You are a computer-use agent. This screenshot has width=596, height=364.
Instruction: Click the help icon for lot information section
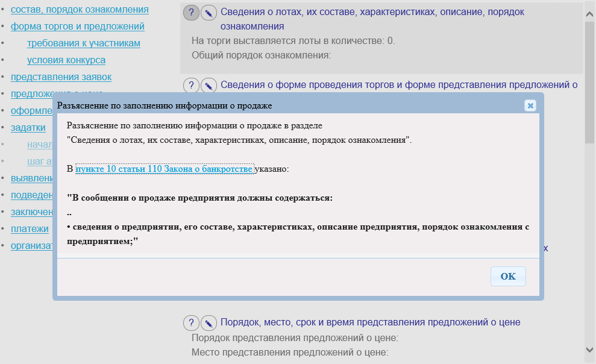point(191,13)
